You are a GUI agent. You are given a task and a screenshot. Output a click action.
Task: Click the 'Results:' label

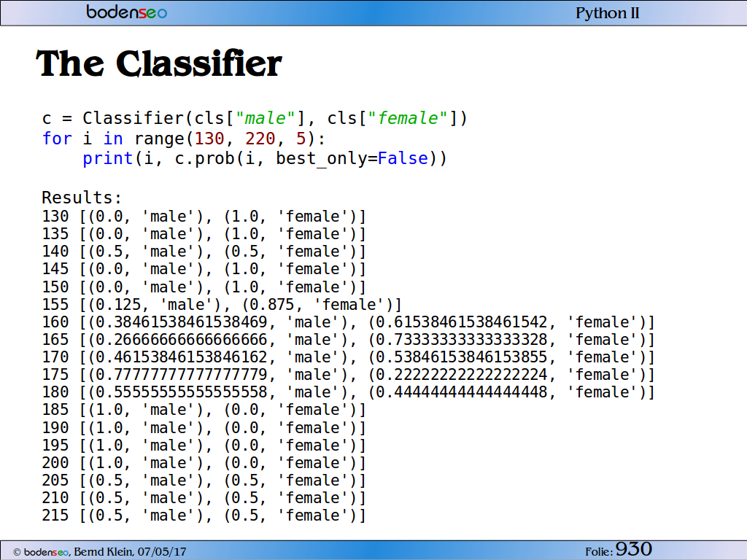pyautogui.click(x=82, y=197)
